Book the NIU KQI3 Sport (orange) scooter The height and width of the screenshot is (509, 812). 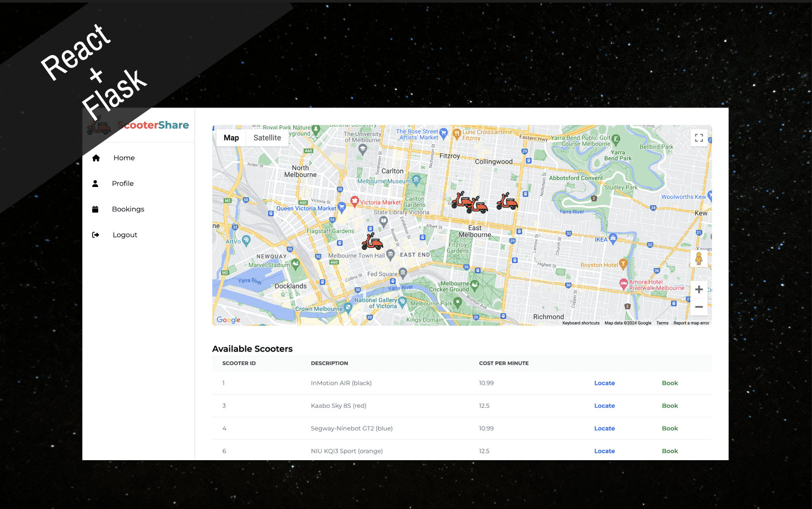tap(670, 451)
